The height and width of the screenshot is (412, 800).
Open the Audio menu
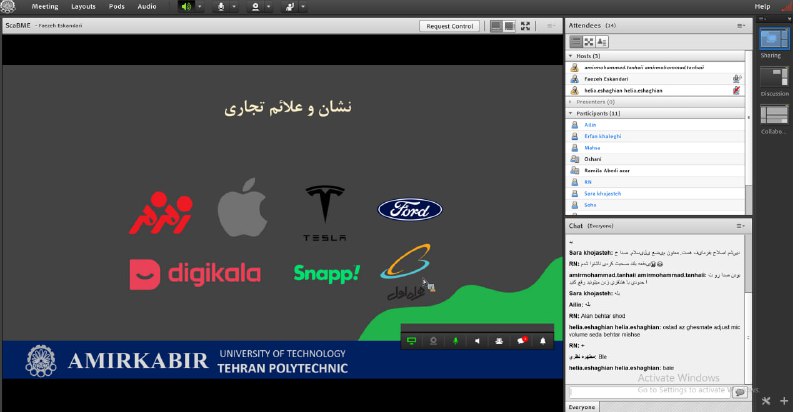tap(147, 7)
